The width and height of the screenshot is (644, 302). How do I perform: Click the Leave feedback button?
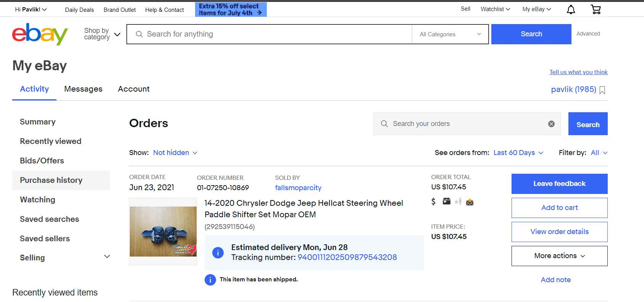(x=560, y=184)
